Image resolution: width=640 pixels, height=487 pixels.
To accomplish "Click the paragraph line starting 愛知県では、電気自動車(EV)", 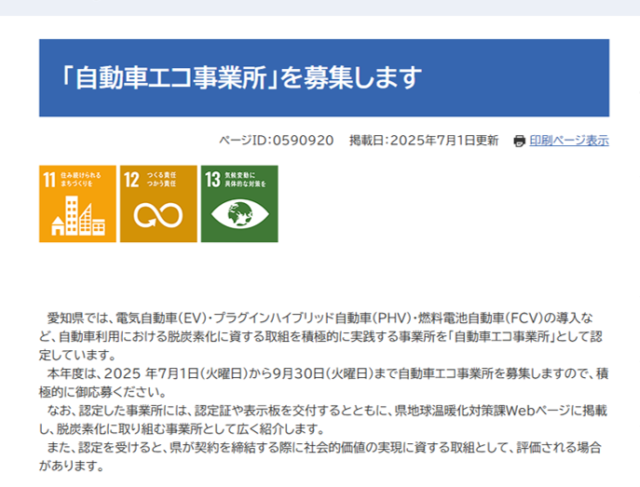I will tap(320, 318).
